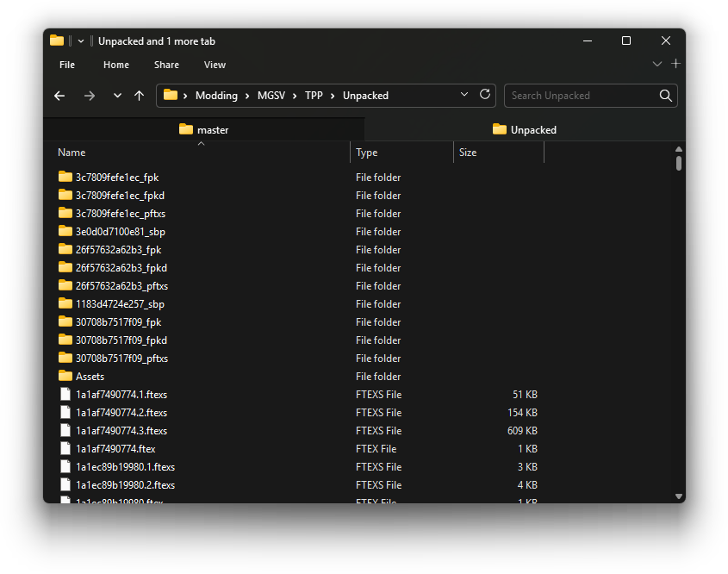The width and height of the screenshot is (728, 574).
Task: Click MGSV in the address path
Action: (x=271, y=96)
